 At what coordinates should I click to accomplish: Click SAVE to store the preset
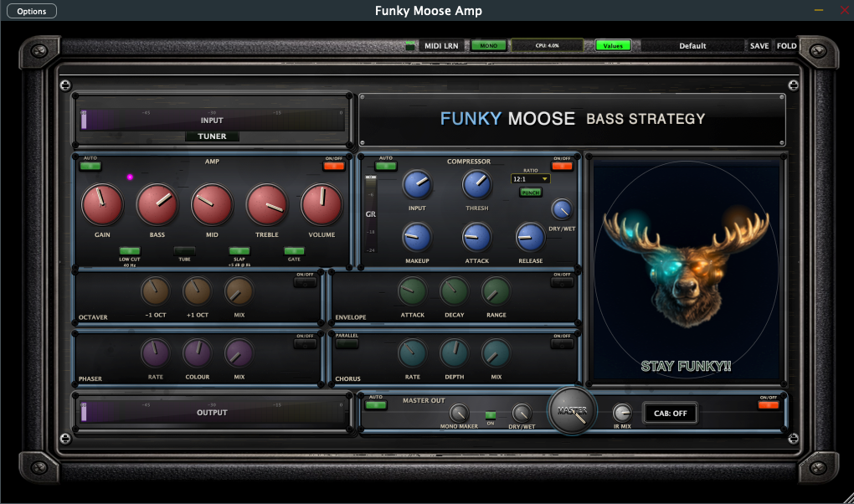click(759, 45)
